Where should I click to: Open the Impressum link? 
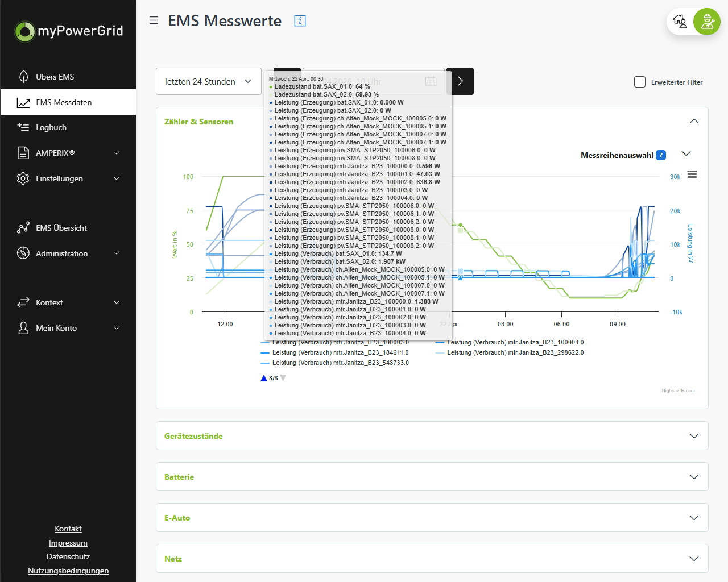coord(68,543)
